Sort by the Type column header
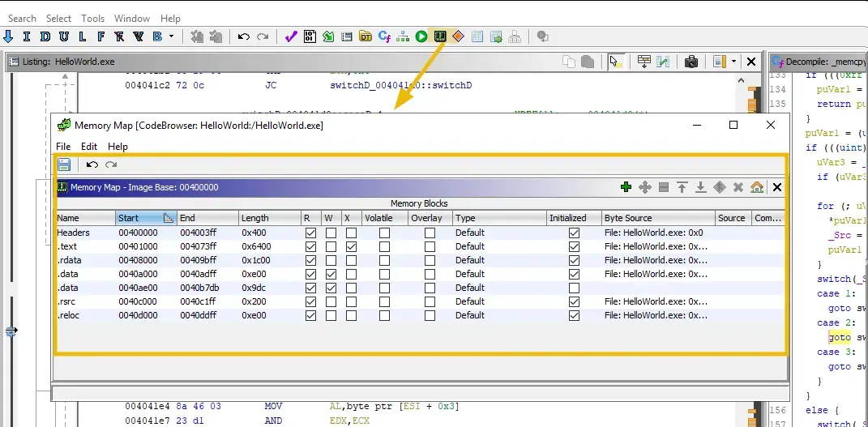The height and width of the screenshot is (427, 868). click(500, 218)
